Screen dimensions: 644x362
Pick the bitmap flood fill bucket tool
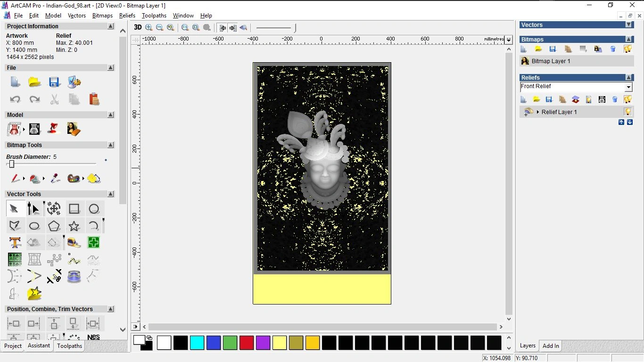(x=35, y=179)
